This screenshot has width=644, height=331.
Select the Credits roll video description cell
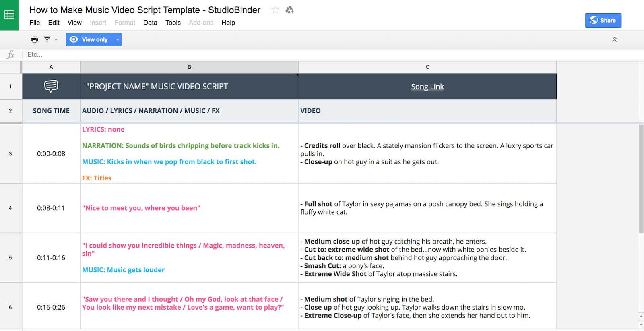[427, 153]
